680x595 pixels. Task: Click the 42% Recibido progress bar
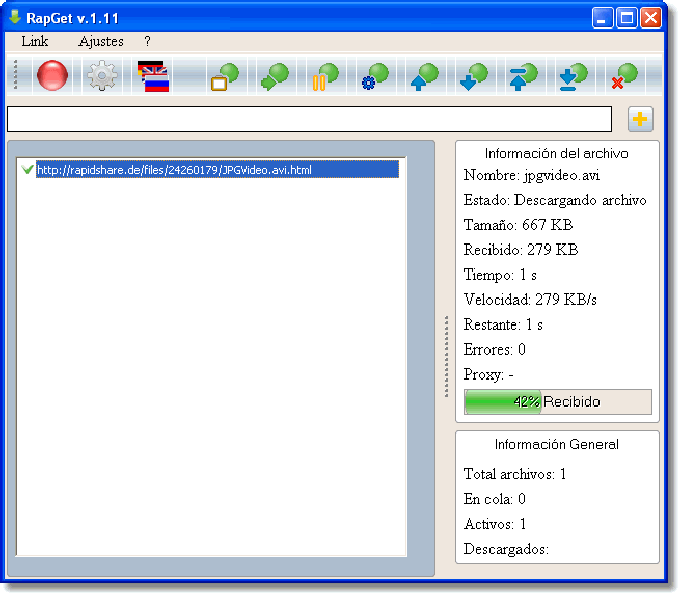558,402
